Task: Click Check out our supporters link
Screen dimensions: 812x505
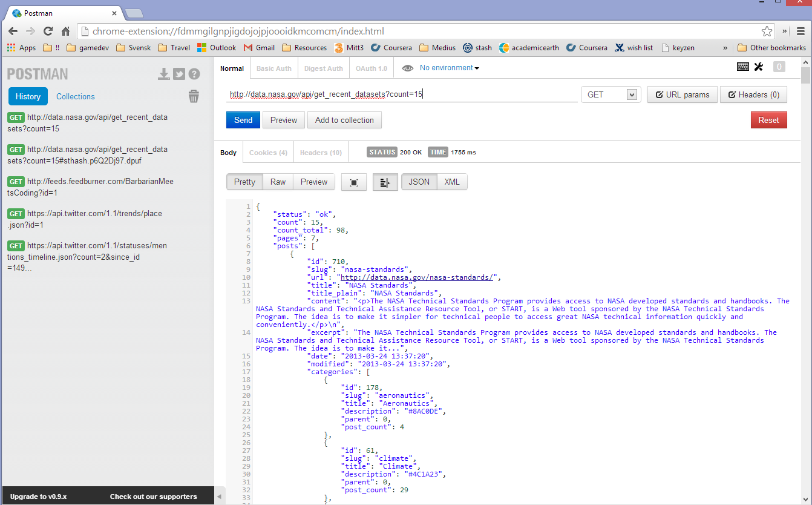Action: click(154, 497)
